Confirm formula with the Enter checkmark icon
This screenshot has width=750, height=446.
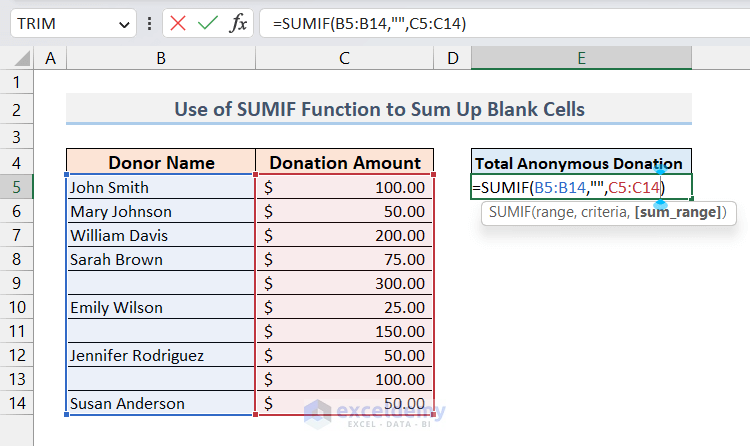pyautogui.click(x=208, y=23)
